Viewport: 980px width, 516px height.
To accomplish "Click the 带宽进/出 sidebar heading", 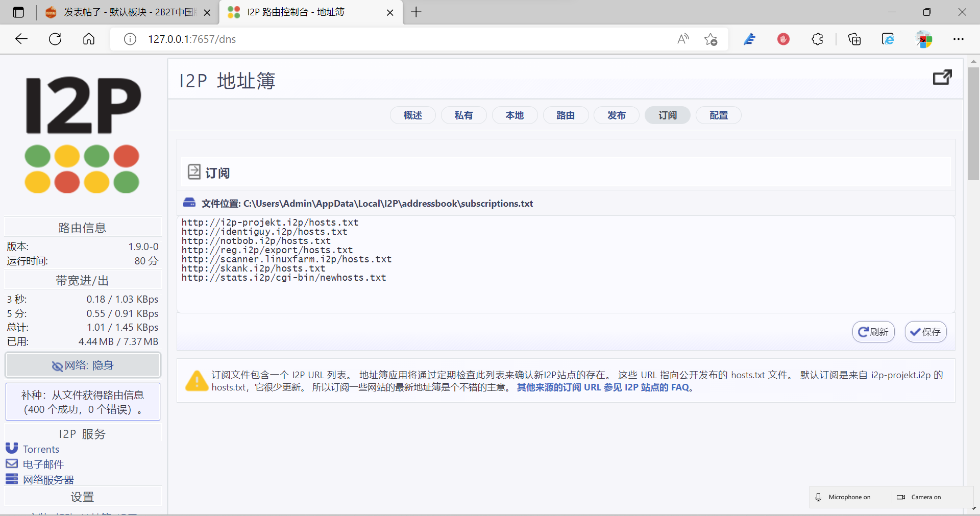I will 83,280.
